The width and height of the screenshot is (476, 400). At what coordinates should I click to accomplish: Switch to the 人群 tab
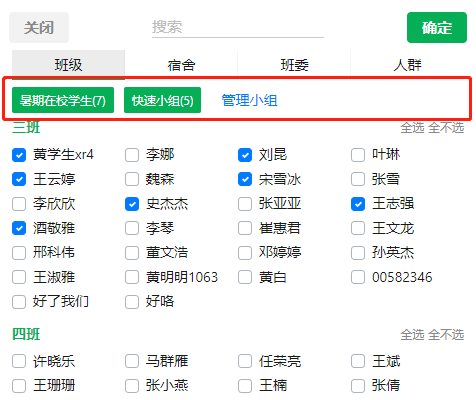click(x=407, y=65)
